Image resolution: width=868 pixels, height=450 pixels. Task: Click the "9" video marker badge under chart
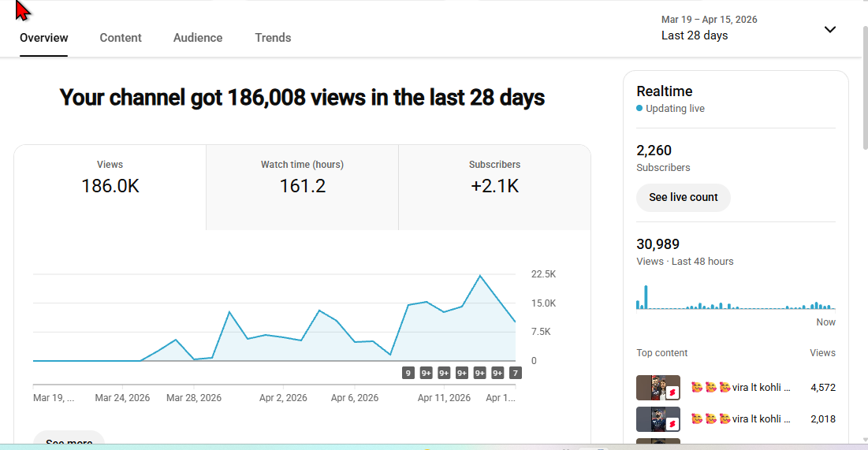408,373
